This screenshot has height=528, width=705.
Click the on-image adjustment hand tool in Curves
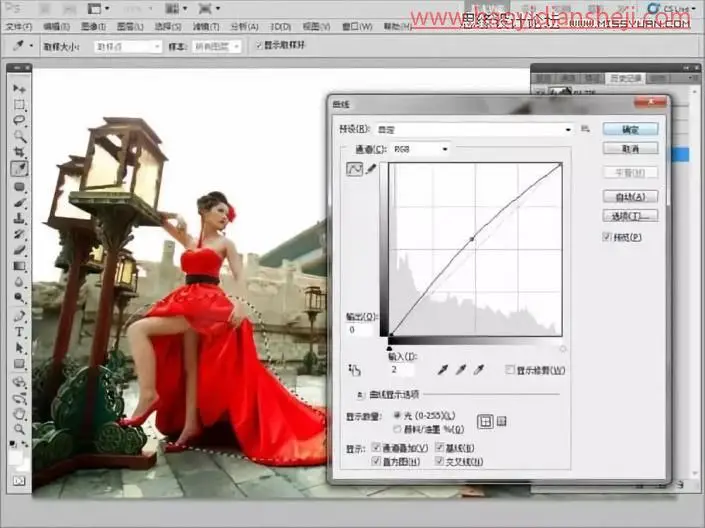pyautogui.click(x=354, y=370)
